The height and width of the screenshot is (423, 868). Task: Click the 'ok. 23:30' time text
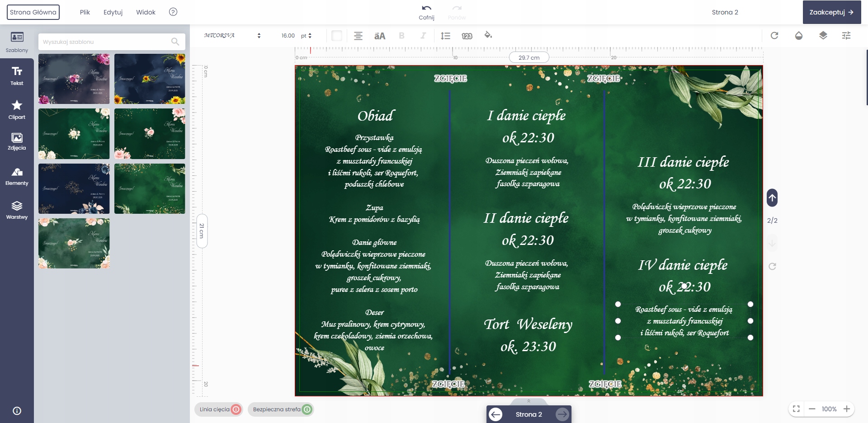coord(528,347)
